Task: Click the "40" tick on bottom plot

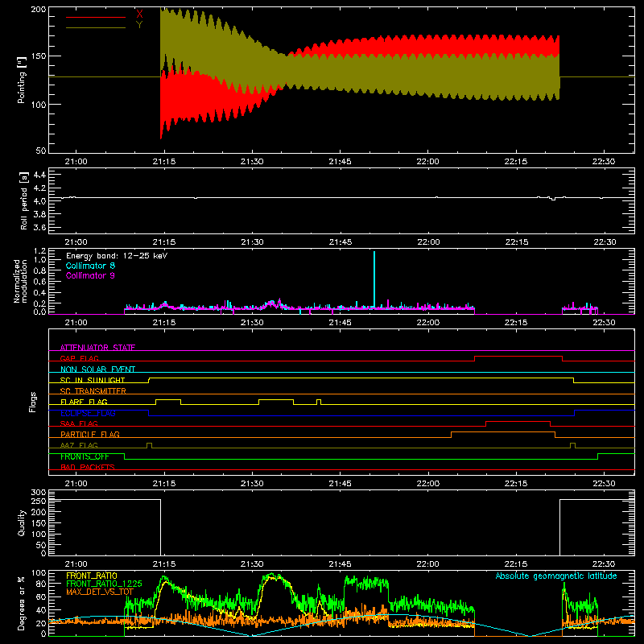Action: [41, 610]
